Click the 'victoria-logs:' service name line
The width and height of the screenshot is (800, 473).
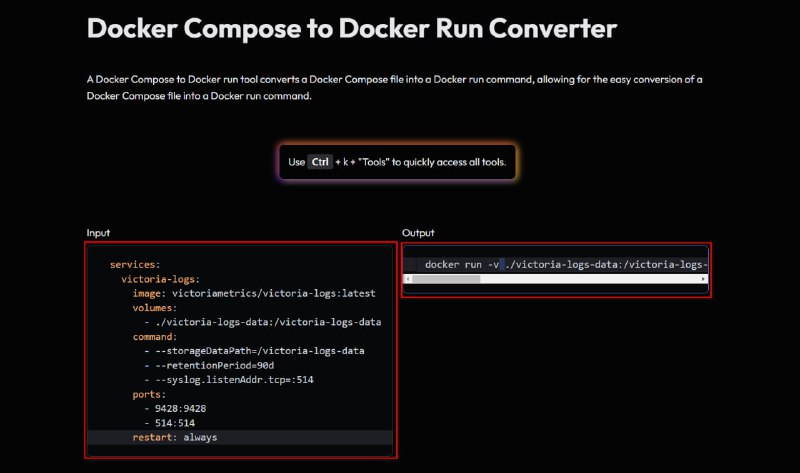coord(160,279)
